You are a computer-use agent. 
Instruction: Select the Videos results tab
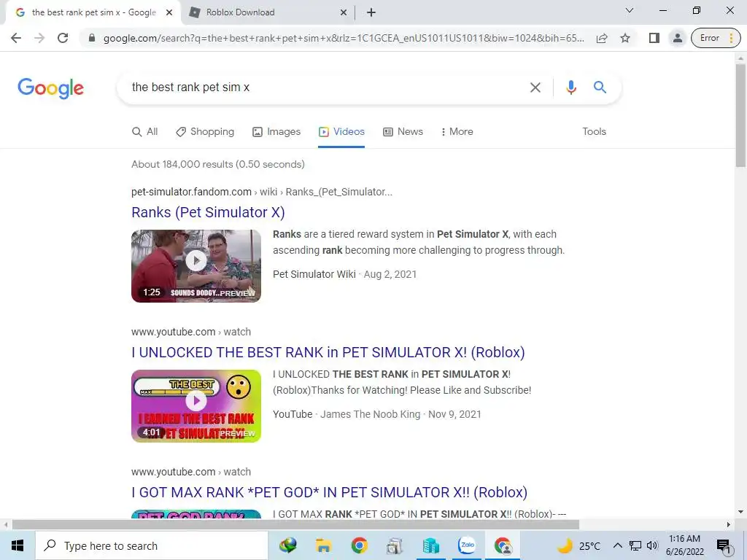(x=341, y=132)
